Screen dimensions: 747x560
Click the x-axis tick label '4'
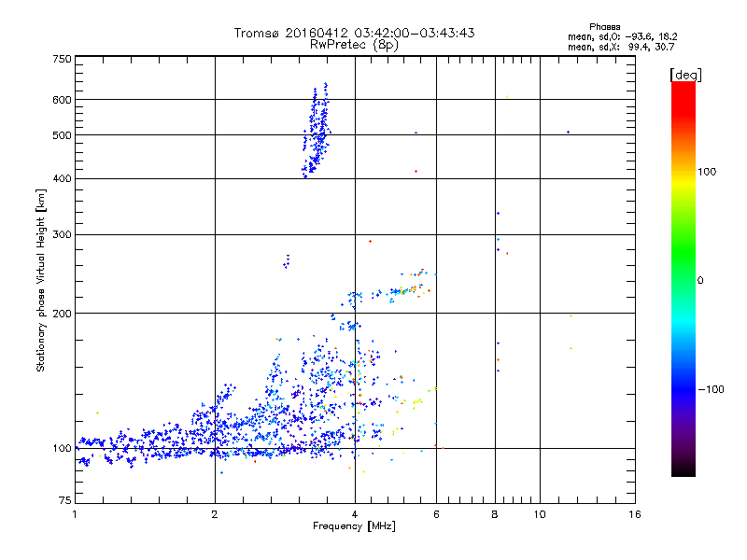click(355, 514)
